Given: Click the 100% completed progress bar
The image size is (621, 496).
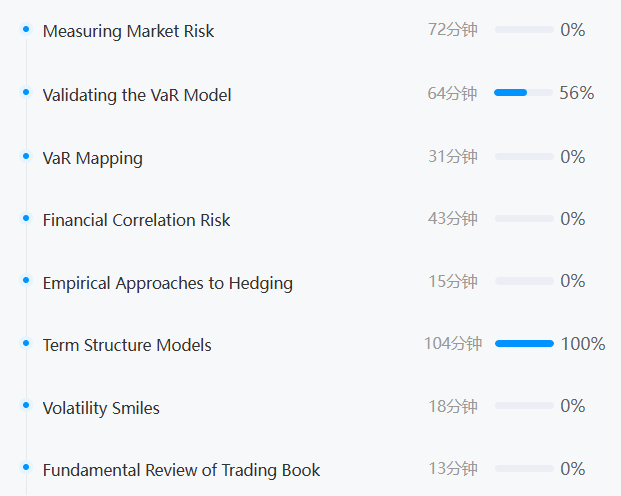Looking at the screenshot, I should pos(523,343).
